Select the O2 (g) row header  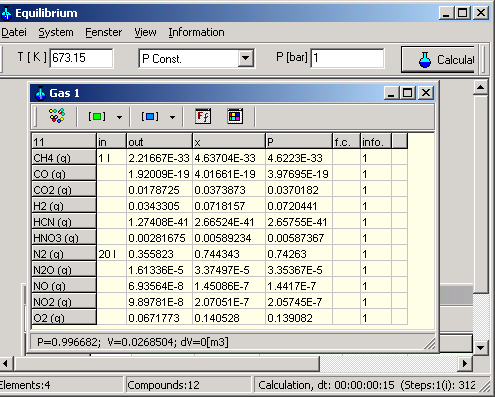click(x=64, y=317)
